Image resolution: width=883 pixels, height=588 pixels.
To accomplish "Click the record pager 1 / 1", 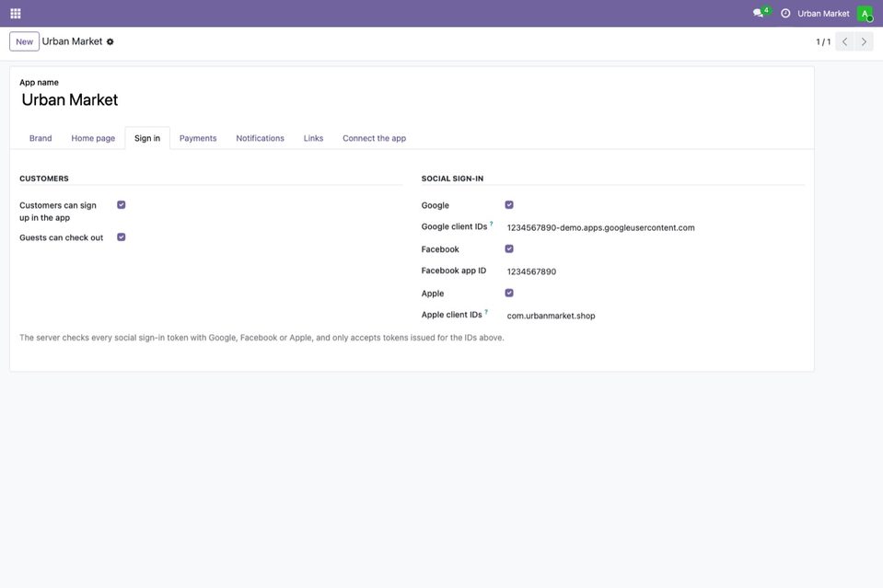I will pos(823,41).
